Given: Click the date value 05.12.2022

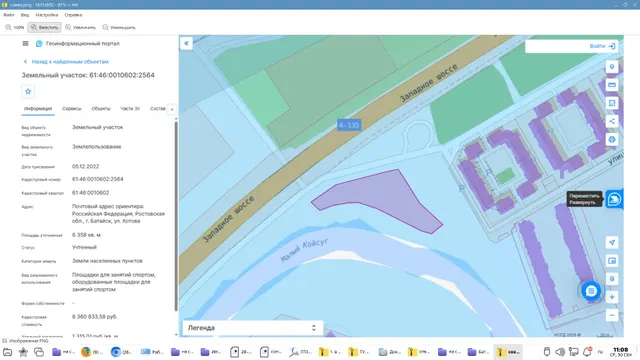Looking at the screenshot, I should (85, 167).
